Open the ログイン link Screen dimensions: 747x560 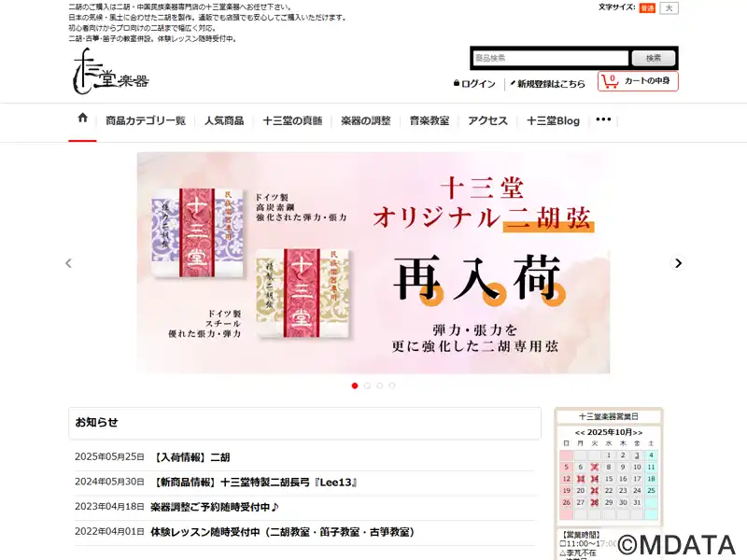click(478, 84)
